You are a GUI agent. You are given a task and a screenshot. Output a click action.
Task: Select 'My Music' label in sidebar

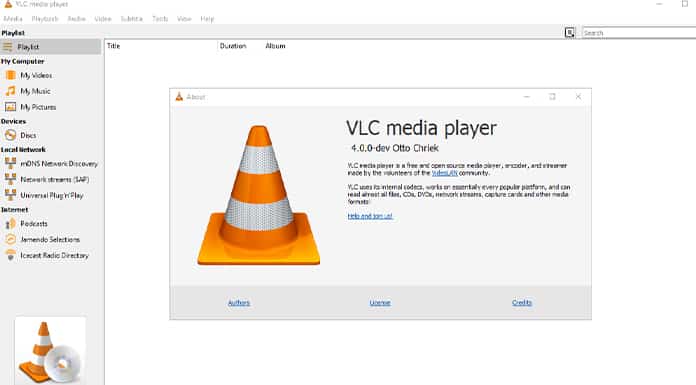click(x=35, y=91)
